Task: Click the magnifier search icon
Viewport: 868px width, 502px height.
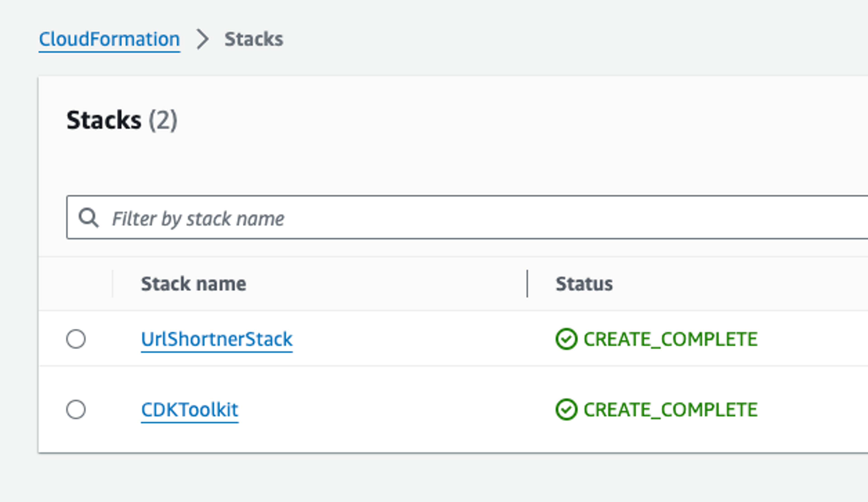Action: (x=89, y=218)
